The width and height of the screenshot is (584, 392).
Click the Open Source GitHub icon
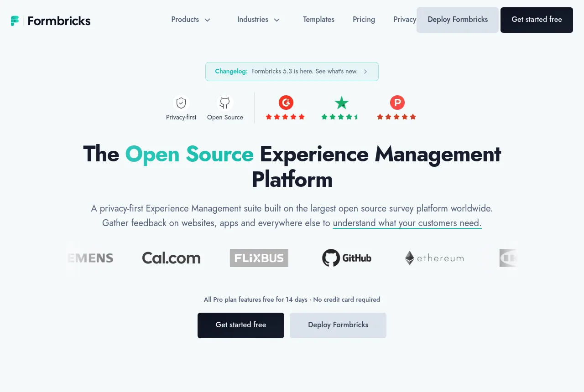[x=224, y=103]
